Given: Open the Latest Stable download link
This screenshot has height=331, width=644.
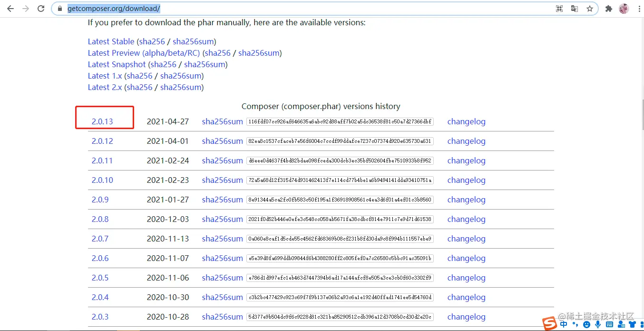Looking at the screenshot, I should [111, 41].
